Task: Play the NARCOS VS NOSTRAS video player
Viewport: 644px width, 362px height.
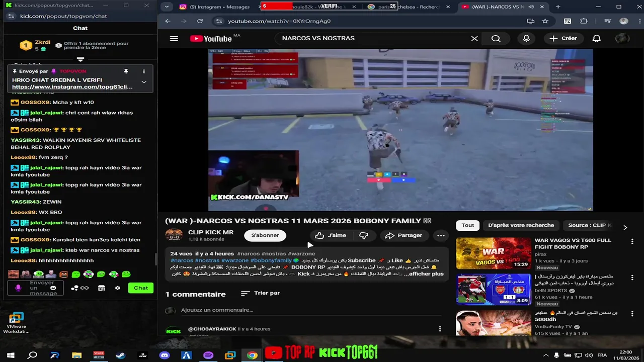Action: 400,130
